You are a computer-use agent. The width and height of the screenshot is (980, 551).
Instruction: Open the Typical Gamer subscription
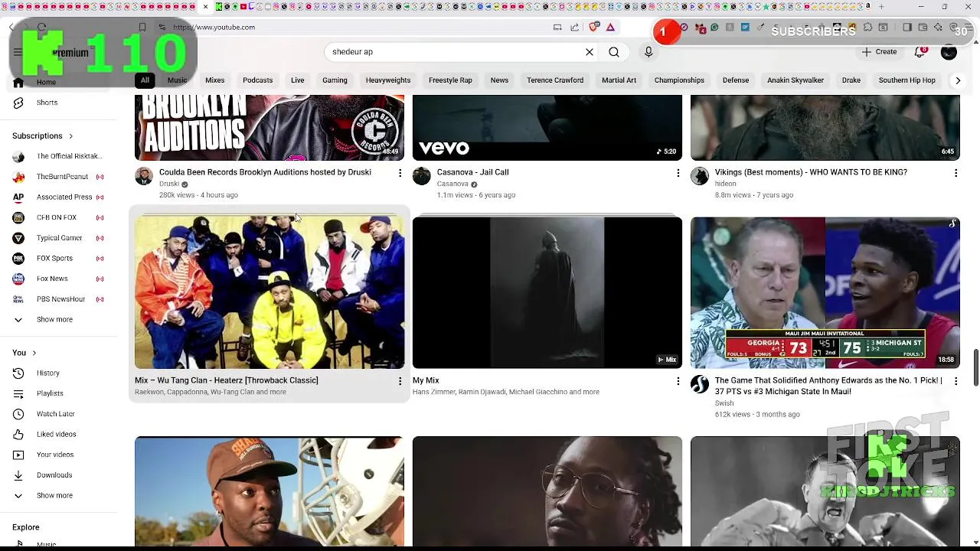tap(57, 238)
